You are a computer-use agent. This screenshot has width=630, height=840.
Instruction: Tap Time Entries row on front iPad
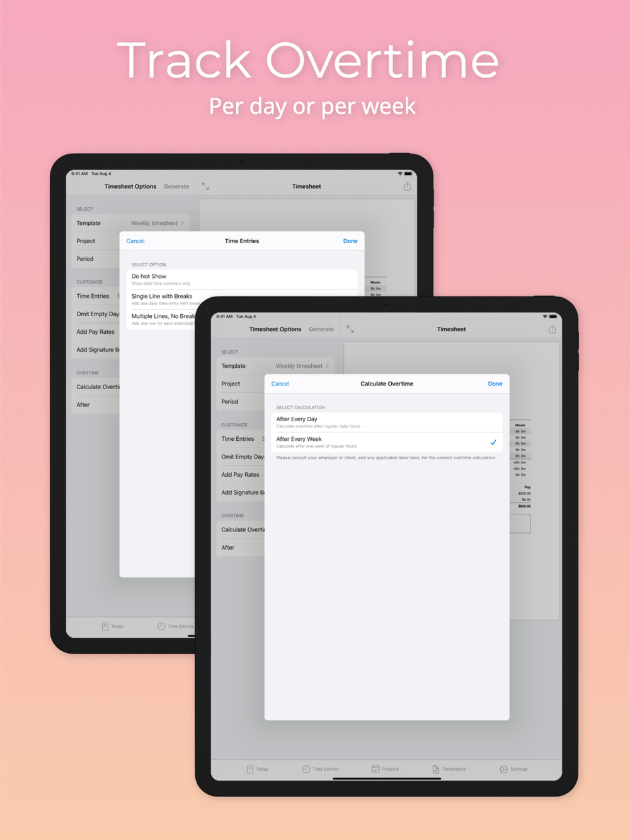pyautogui.click(x=241, y=439)
